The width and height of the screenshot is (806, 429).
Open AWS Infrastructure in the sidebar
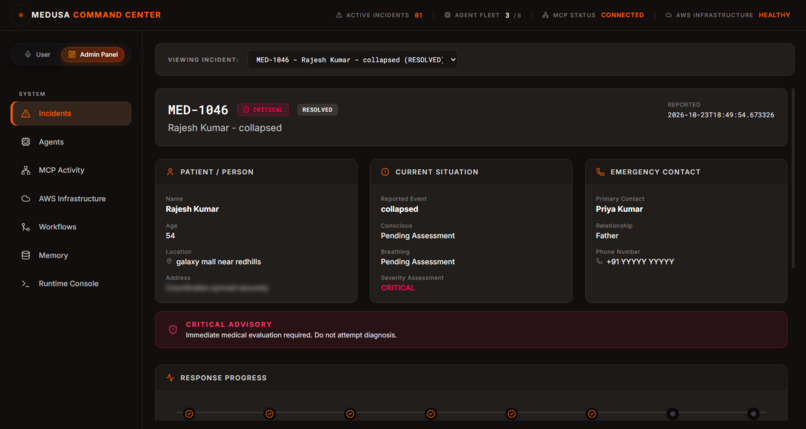coord(71,198)
